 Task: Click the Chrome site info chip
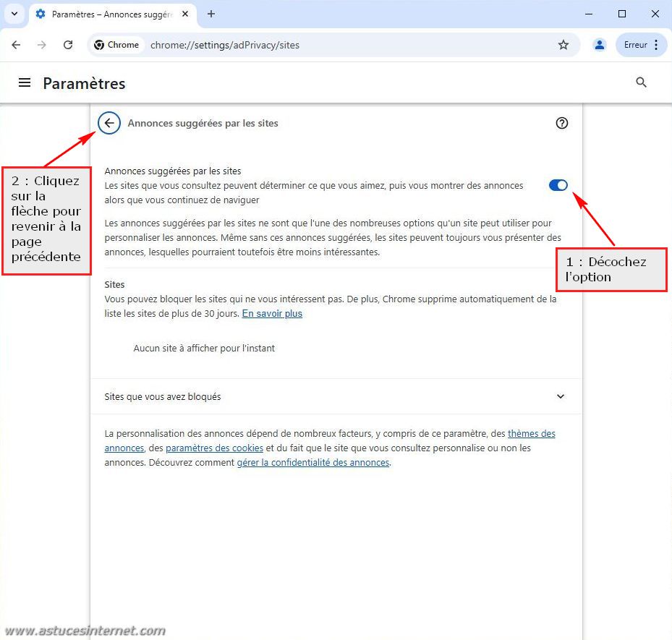[116, 45]
